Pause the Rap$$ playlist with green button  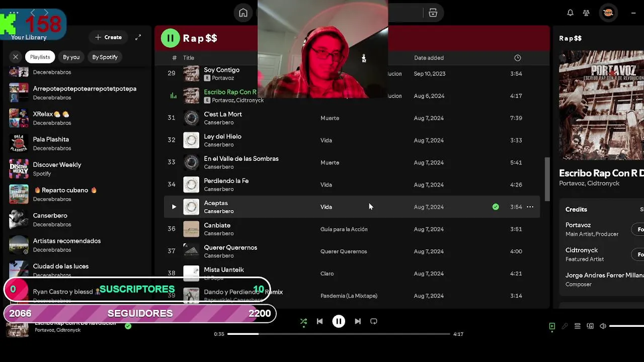[170, 38]
